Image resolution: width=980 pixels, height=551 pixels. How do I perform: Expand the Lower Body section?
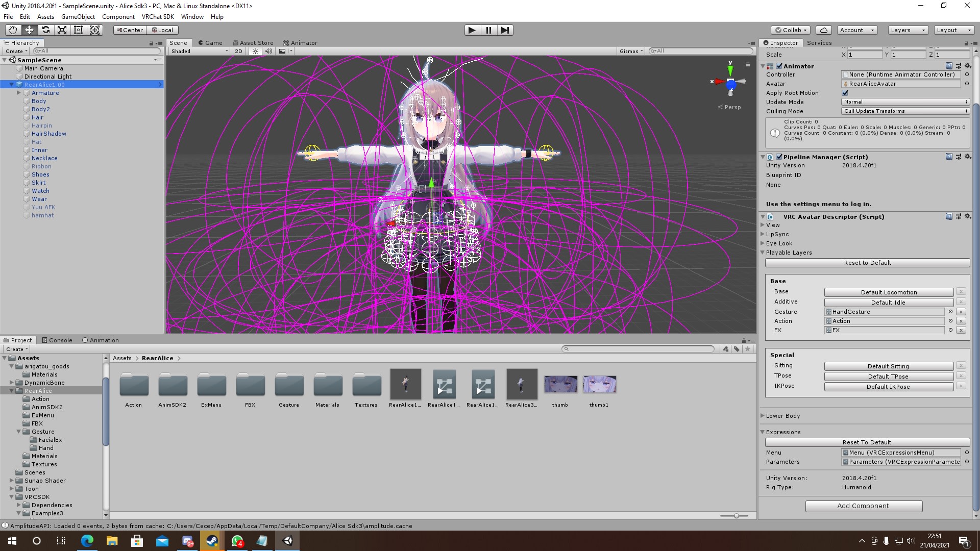point(763,416)
